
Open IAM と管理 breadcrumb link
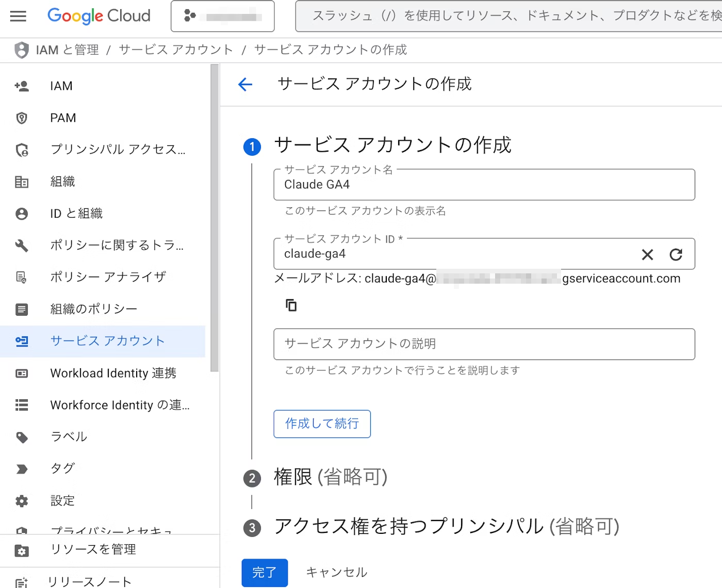[x=67, y=50]
